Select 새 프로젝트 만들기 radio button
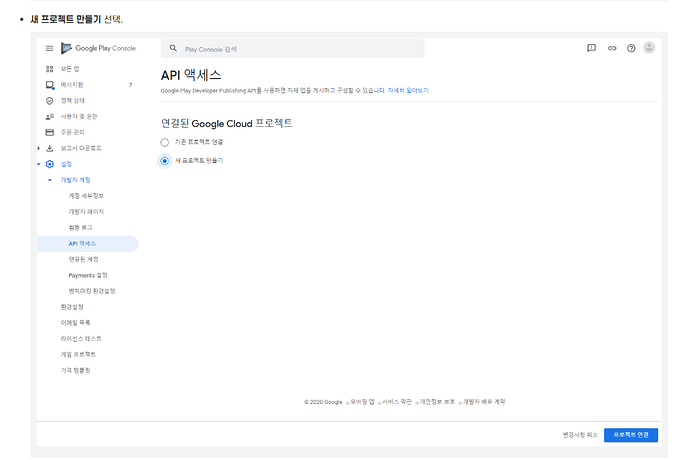Image resolution: width=690 pixels, height=460 pixels. [165, 161]
